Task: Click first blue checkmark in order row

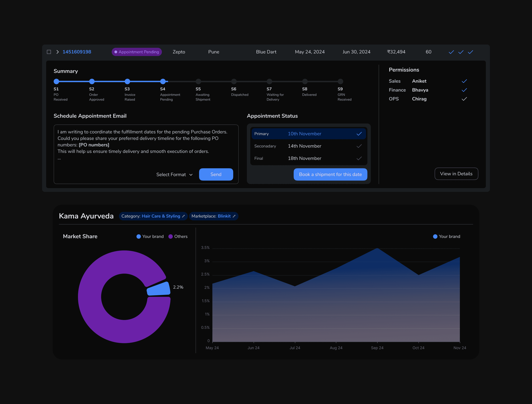Action: click(451, 52)
